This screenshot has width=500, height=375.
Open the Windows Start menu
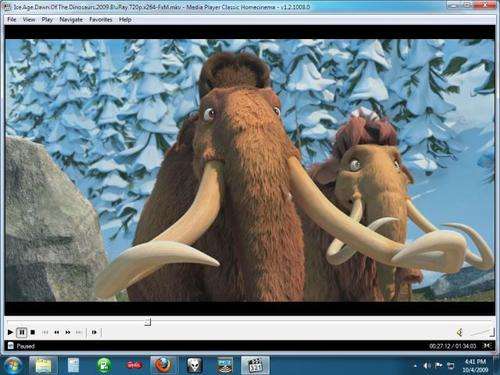point(13,365)
